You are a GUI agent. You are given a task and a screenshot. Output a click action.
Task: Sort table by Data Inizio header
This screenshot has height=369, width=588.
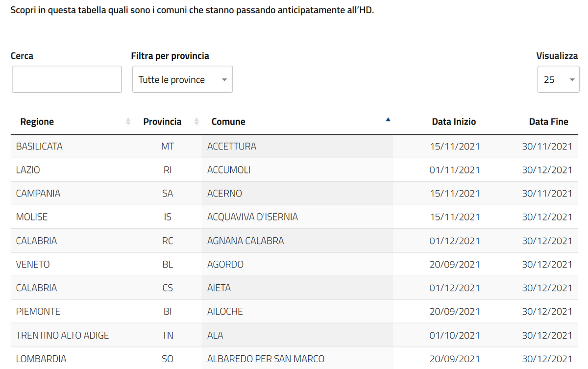pos(453,122)
